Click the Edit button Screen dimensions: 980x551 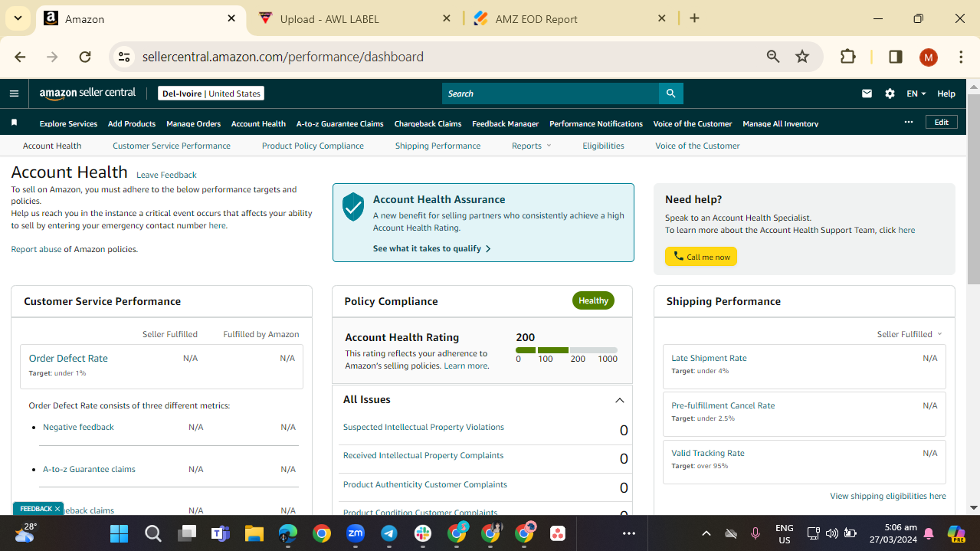(x=942, y=122)
